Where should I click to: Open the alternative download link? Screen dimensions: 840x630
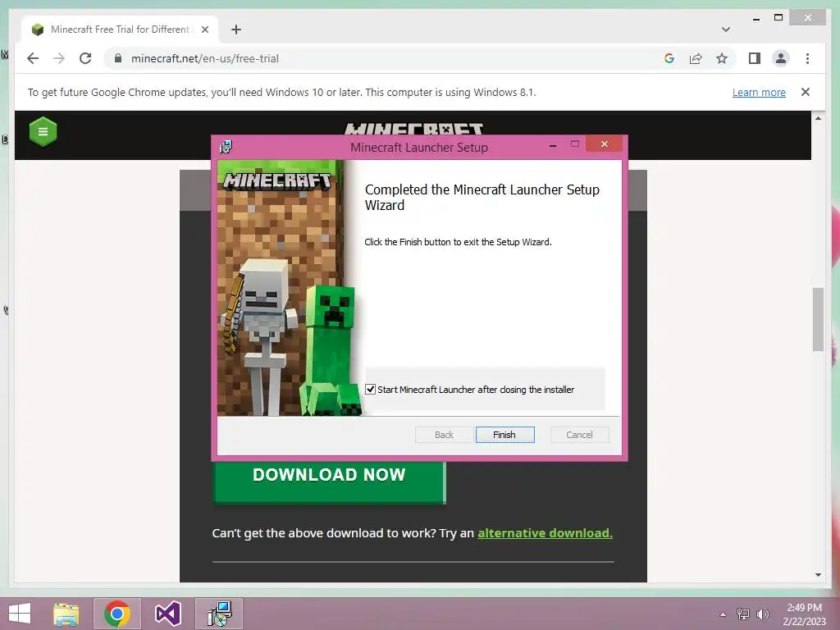(x=545, y=533)
